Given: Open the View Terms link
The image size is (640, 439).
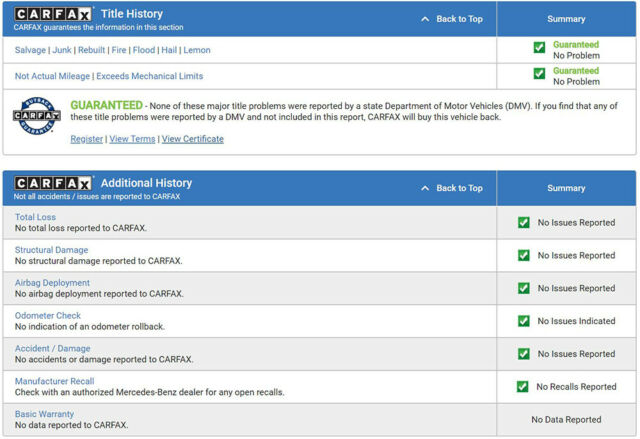Looking at the screenshot, I should pyautogui.click(x=132, y=139).
